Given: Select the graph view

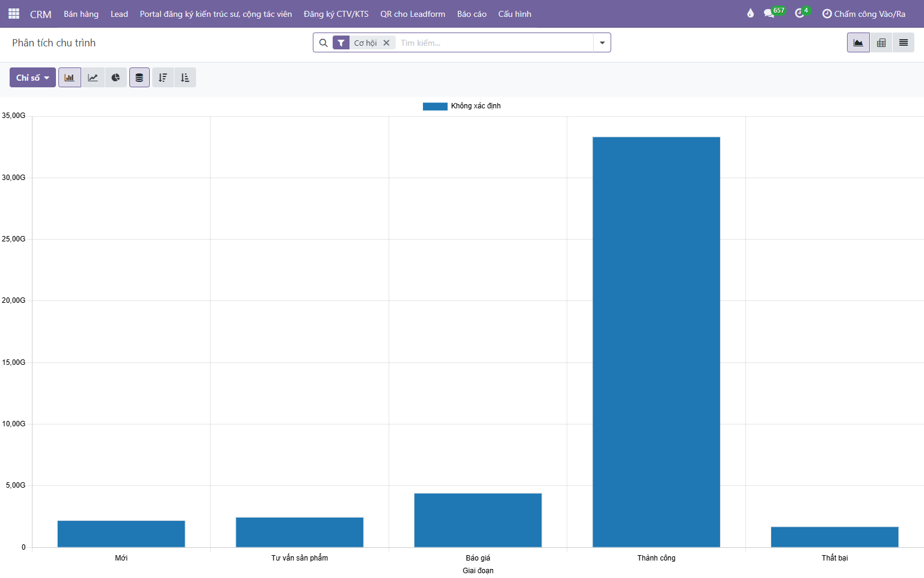Looking at the screenshot, I should (858, 43).
